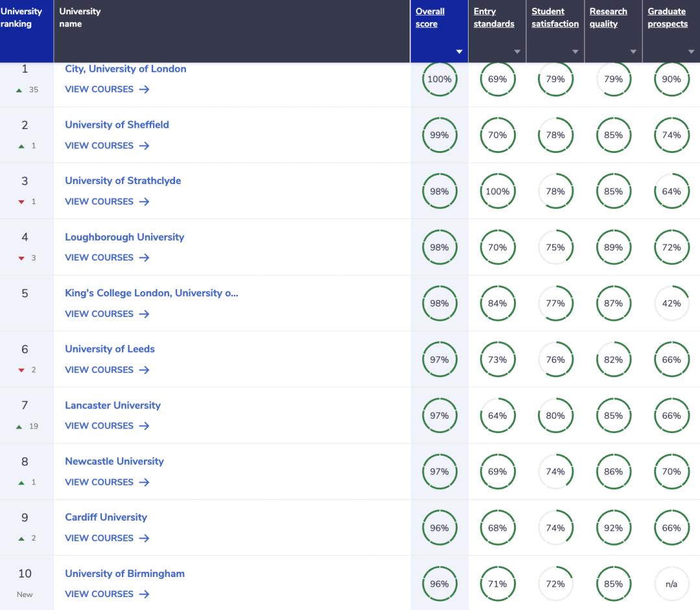
Task: Click Birmingham's n/a graduate prospects circle
Action: (671, 584)
